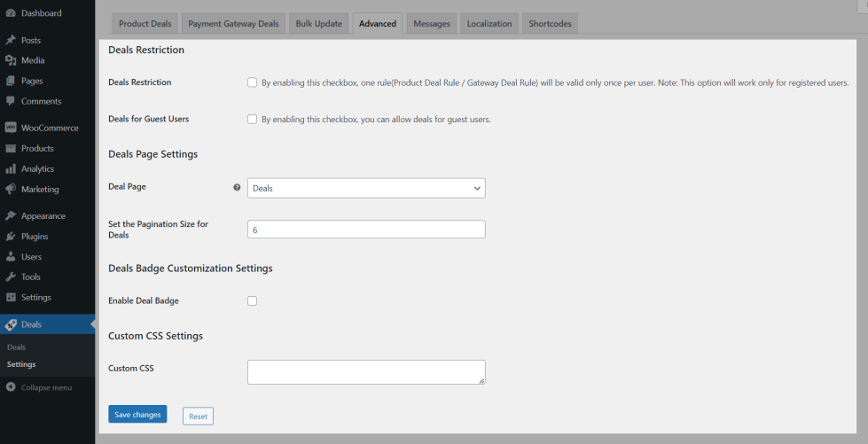Click Collapse menu text link
Screen dimensions: 868x444
tap(46, 387)
